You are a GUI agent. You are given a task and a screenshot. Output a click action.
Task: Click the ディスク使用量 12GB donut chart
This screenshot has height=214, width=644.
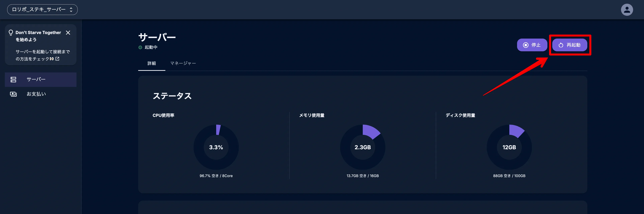[x=509, y=147]
